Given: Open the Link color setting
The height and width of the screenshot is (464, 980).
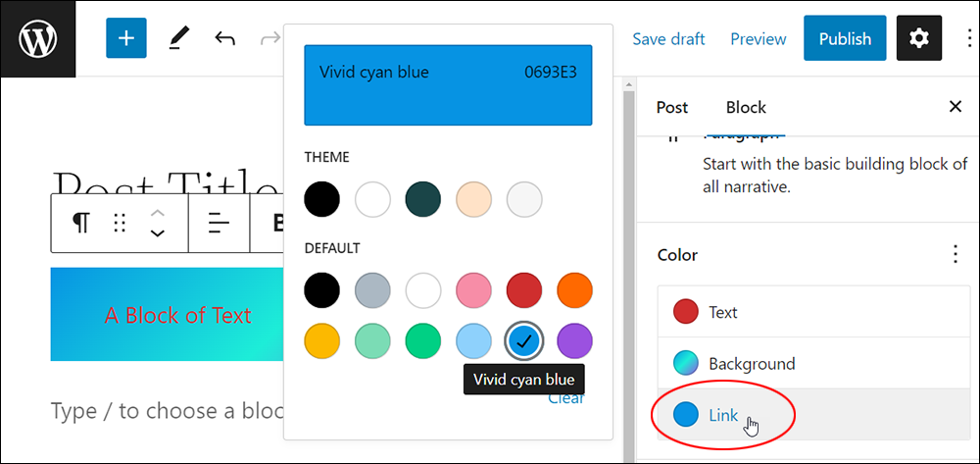Looking at the screenshot, I should pyautogui.click(x=813, y=415).
